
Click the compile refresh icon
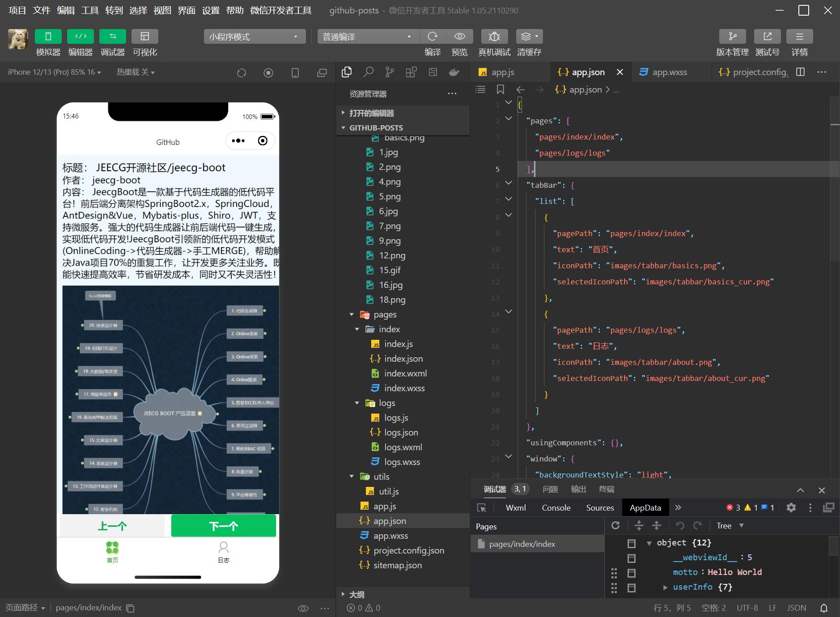pyautogui.click(x=433, y=37)
